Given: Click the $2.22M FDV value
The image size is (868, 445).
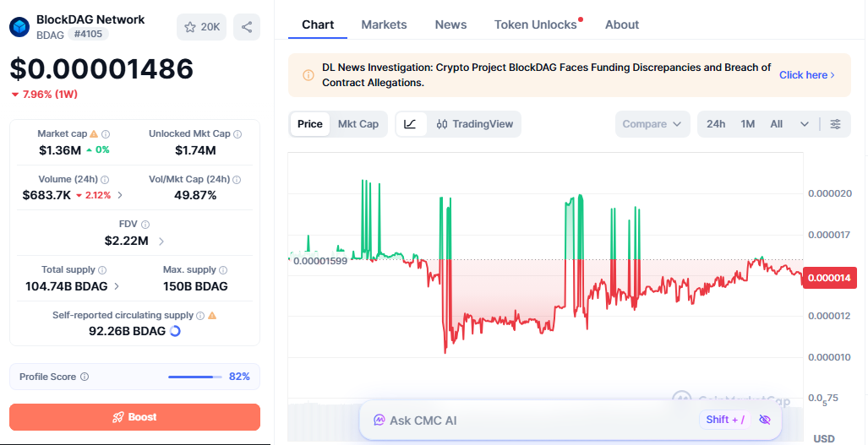Looking at the screenshot, I should [x=126, y=241].
